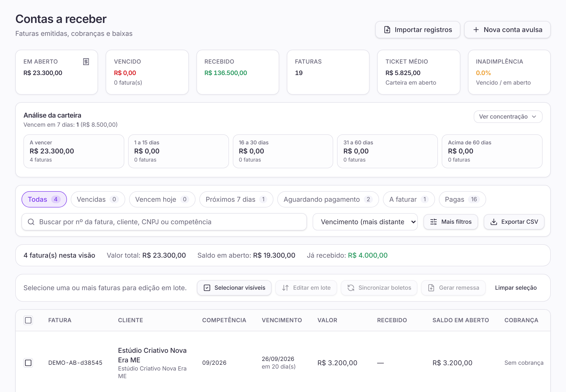The height and width of the screenshot is (392, 566).
Task: Click the file icon in Gerar remessa
Action: pyautogui.click(x=431, y=288)
